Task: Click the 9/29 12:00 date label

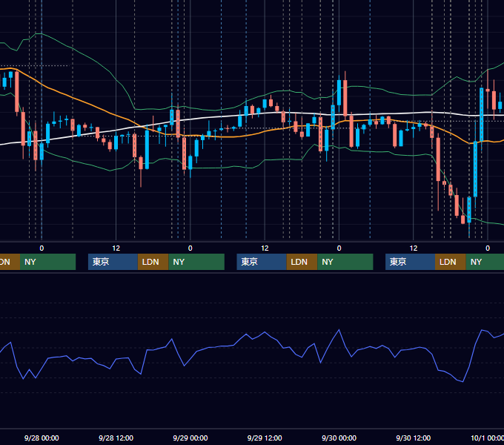Action: click(265, 438)
